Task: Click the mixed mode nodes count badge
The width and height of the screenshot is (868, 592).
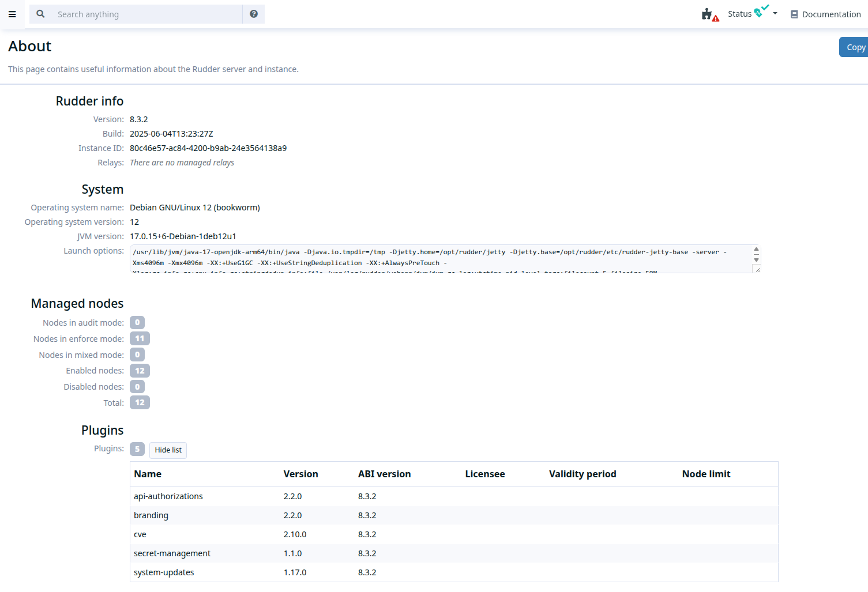Action: [137, 355]
